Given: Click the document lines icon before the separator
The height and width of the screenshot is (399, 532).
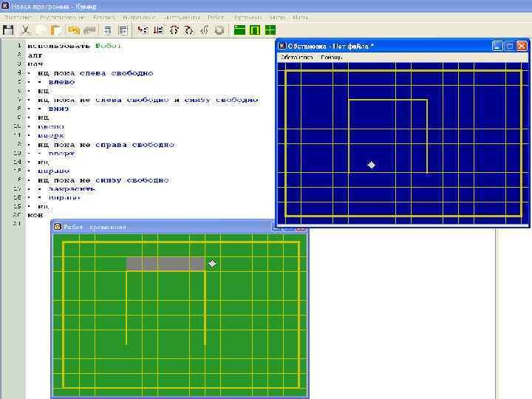Looking at the screenshot, I should pos(123,30).
